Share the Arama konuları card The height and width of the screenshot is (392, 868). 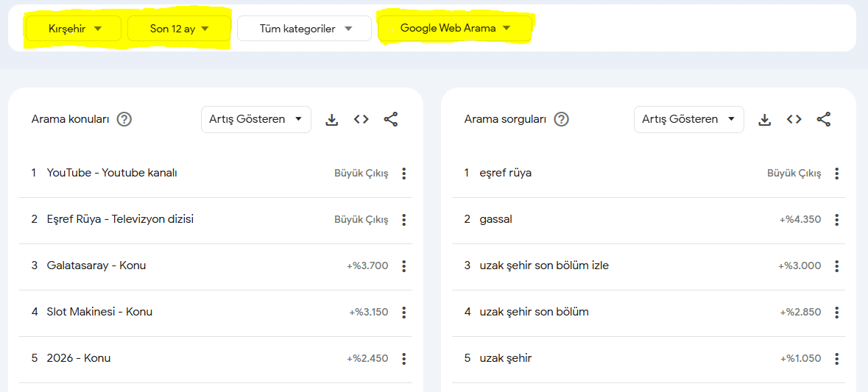pyautogui.click(x=391, y=120)
